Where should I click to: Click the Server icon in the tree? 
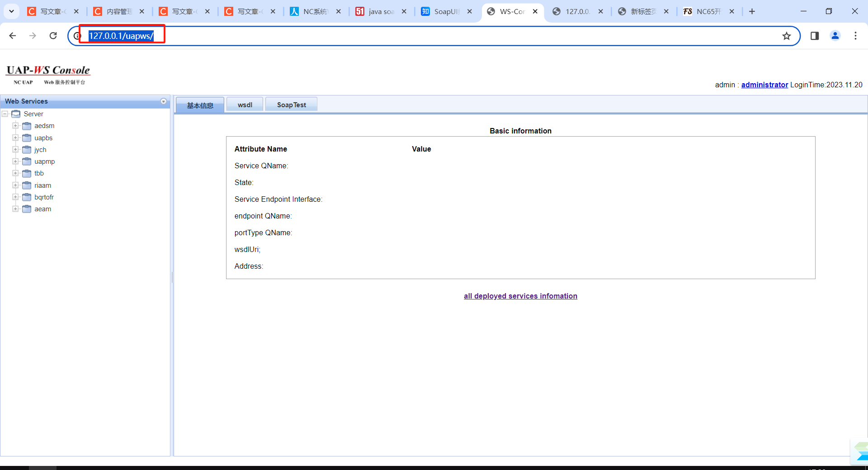16,114
